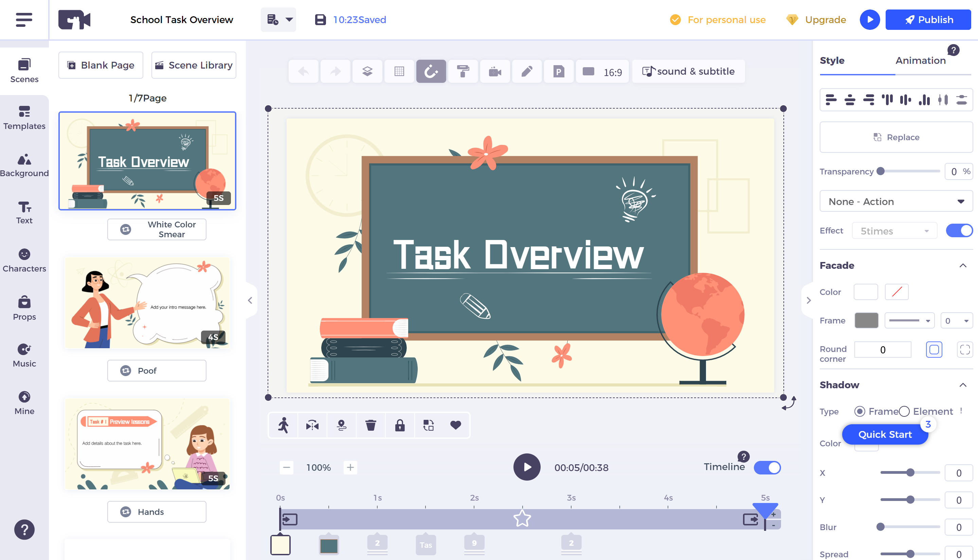978x560 pixels.
Task: Open the Characters panel in the left sidebar
Action: click(24, 260)
